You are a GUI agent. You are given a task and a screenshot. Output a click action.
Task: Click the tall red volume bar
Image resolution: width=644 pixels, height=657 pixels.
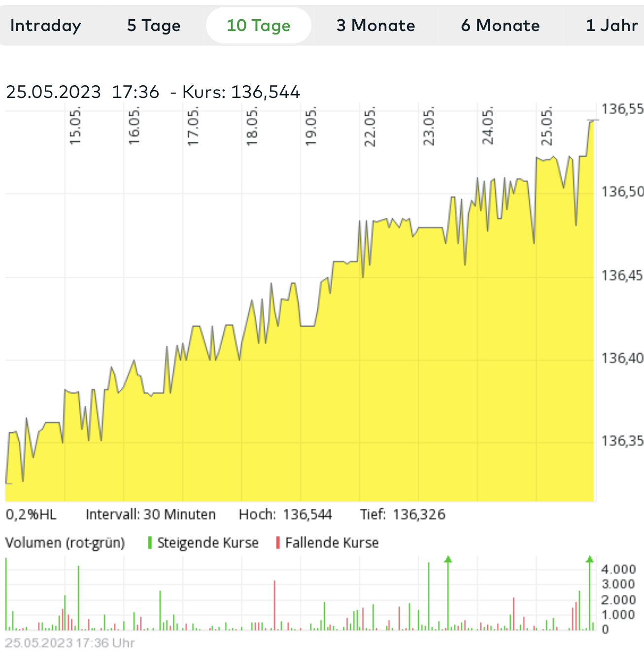274,605
